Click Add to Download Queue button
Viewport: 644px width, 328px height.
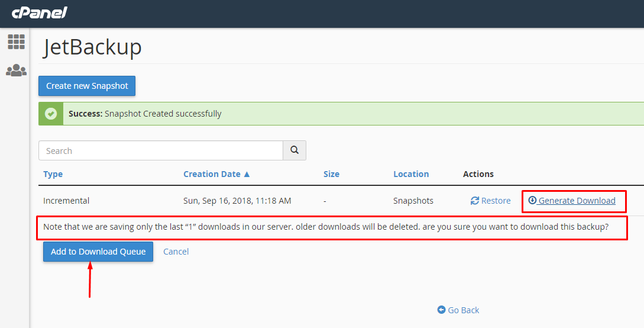pos(98,252)
